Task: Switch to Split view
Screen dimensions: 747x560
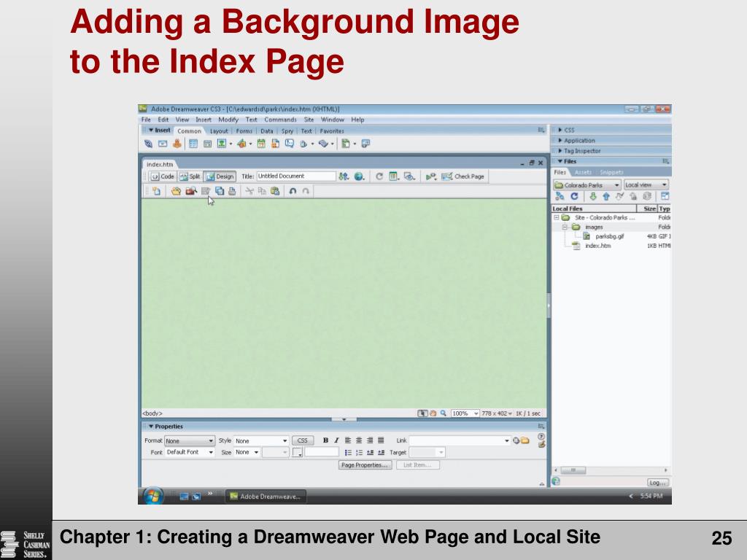Action: point(190,176)
